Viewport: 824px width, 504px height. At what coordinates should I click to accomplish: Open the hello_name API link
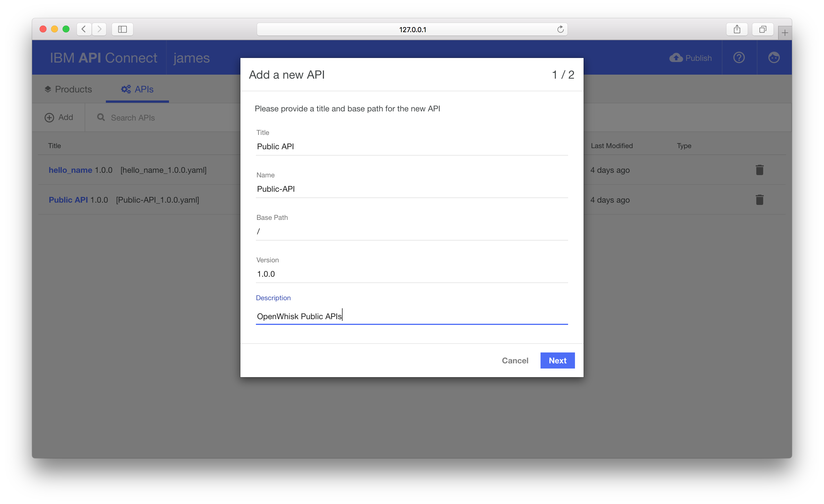point(70,170)
